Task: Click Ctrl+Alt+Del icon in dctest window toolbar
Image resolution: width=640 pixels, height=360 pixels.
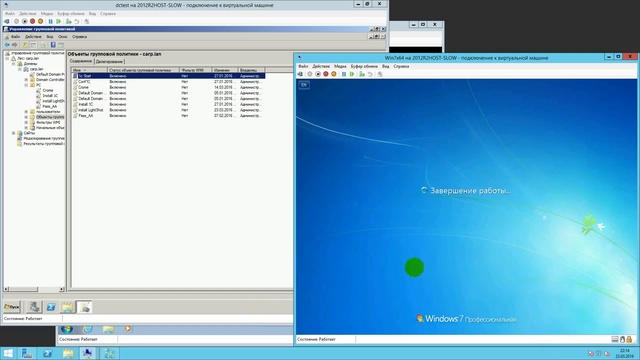Action: 7,21
